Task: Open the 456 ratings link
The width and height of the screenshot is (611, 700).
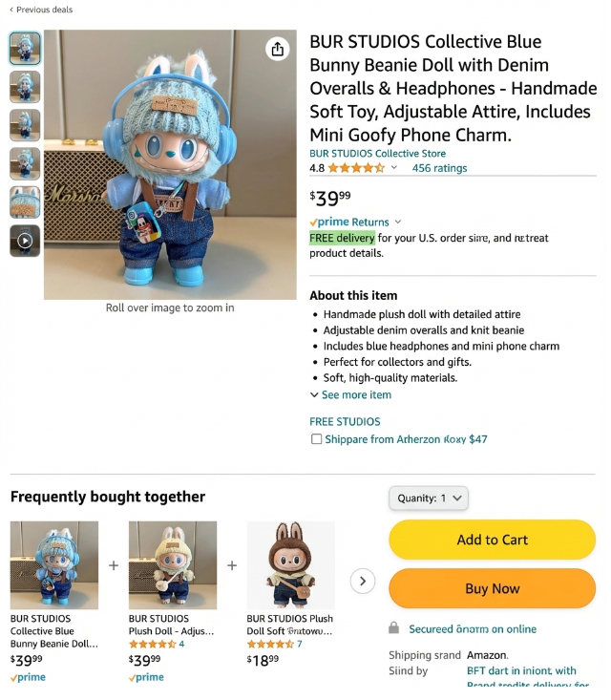Action: 439,168
